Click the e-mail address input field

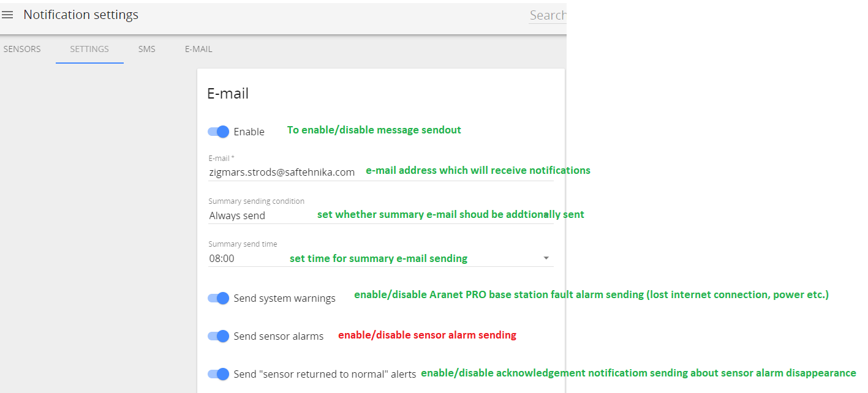380,173
